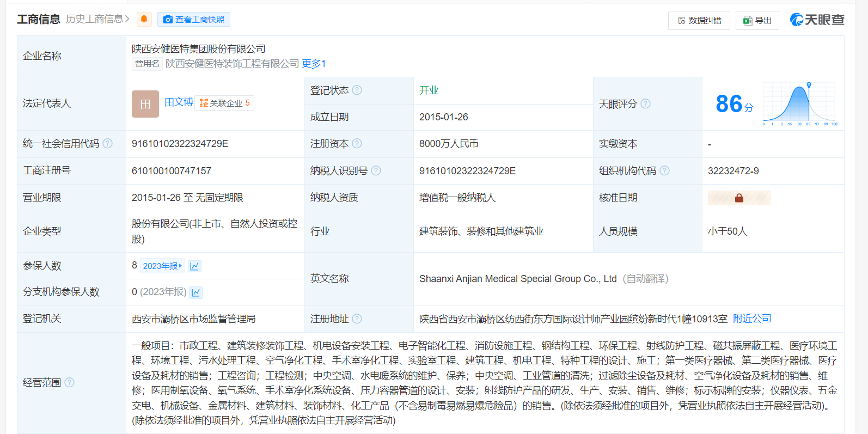Click former name 陕西安健医特装饰工程有限公司
868x434 pixels.
(x=233, y=64)
